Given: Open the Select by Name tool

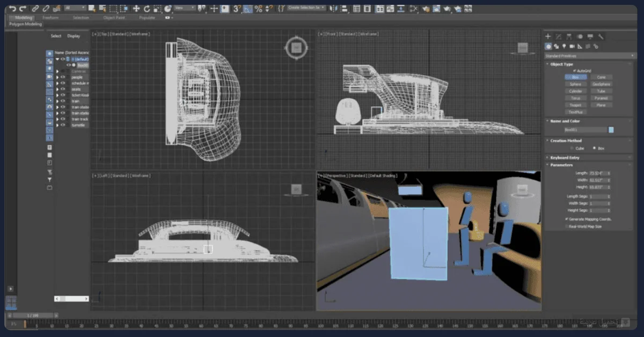Looking at the screenshot, I should tap(103, 9).
